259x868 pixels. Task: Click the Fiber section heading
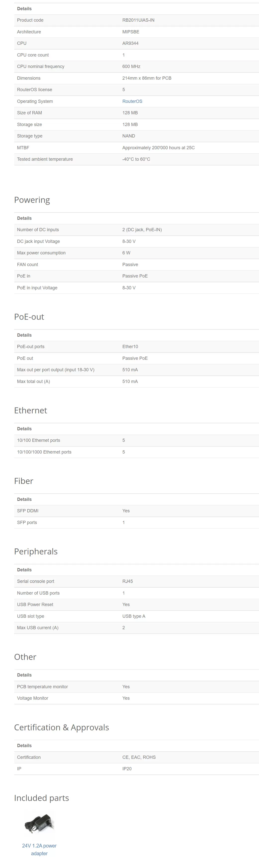coord(24,481)
